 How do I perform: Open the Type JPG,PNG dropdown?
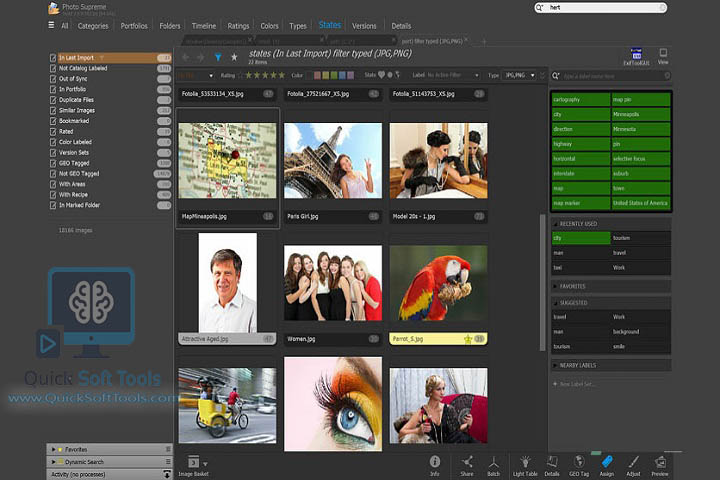(x=519, y=75)
